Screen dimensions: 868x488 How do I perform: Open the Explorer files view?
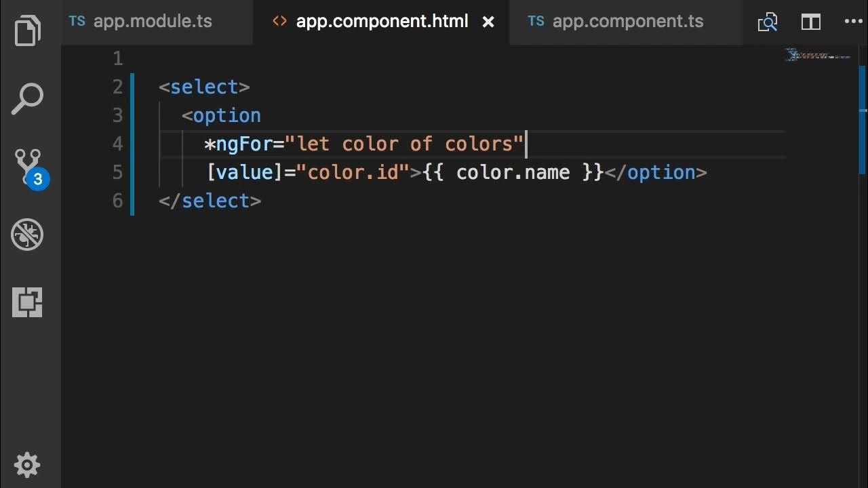click(28, 31)
